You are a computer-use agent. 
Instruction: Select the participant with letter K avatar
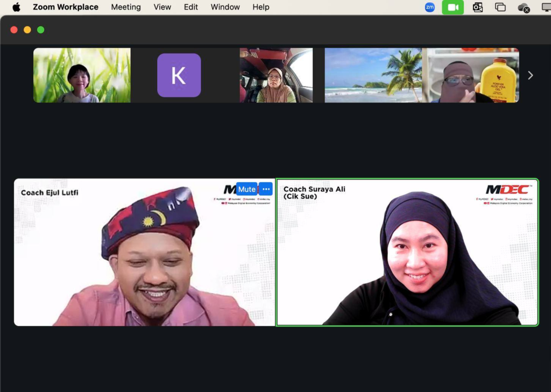[179, 75]
